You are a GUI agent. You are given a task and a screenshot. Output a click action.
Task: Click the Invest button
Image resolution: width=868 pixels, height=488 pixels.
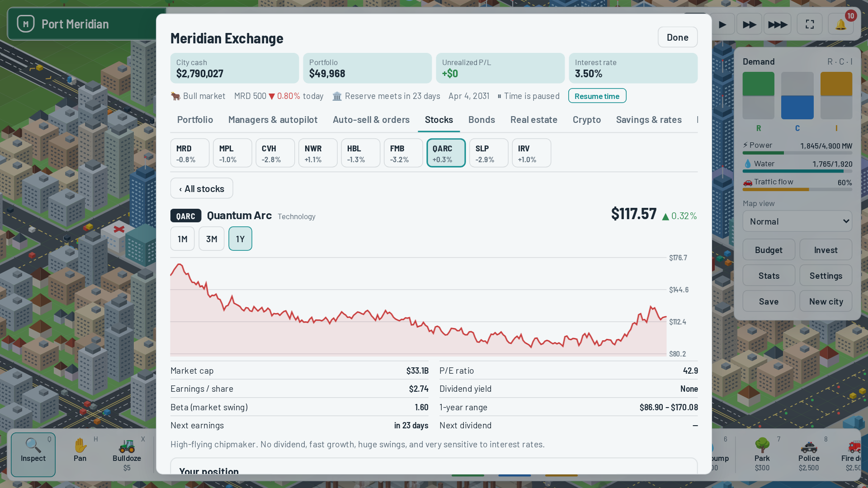[x=826, y=250]
